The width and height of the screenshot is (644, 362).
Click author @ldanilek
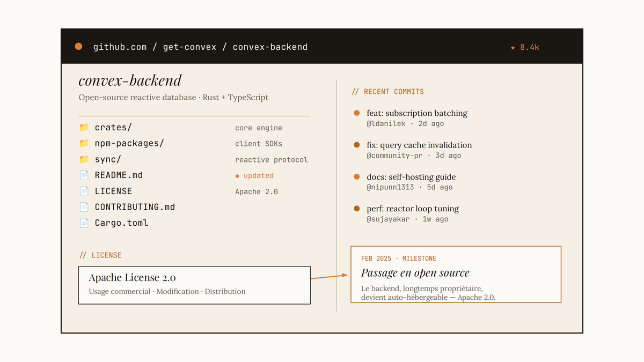point(386,124)
